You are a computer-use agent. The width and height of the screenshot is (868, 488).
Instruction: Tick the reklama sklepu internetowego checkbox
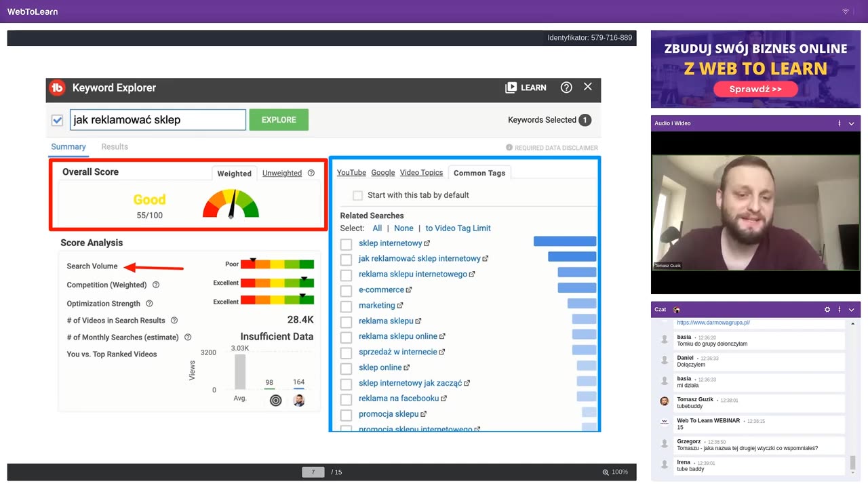click(346, 275)
